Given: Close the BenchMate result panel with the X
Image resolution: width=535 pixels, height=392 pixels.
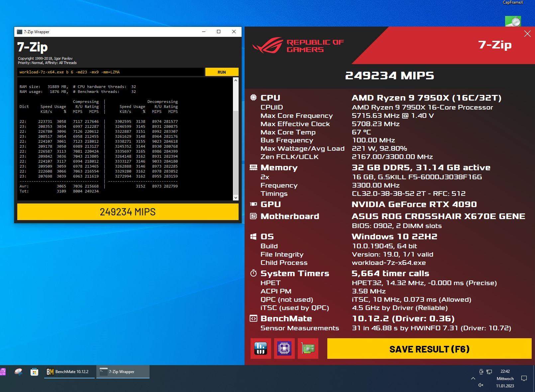Looking at the screenshot, I should (527, 34).
